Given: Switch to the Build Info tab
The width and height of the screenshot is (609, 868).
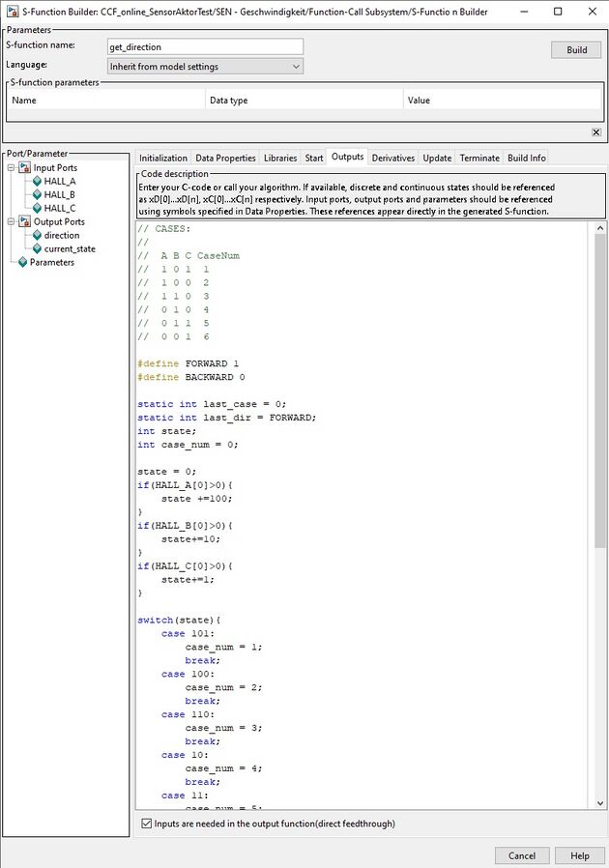Looking at the screenshot, I should [527, 158].
